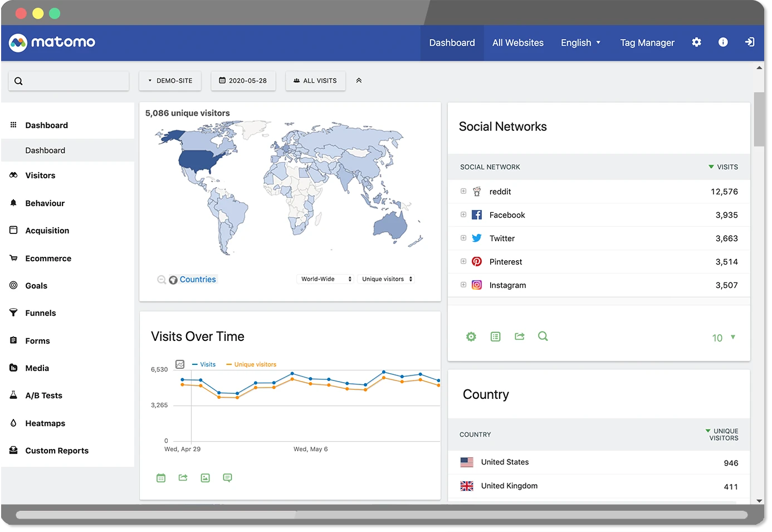Click the 2020-05-28 date button
This screenshot has width=772, height=532.
[243, 81]
